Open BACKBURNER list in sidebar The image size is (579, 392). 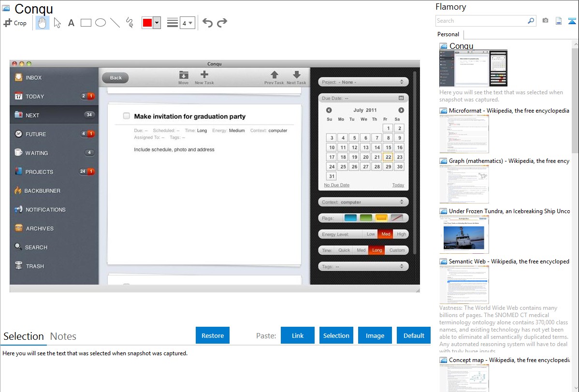(54, 190)
